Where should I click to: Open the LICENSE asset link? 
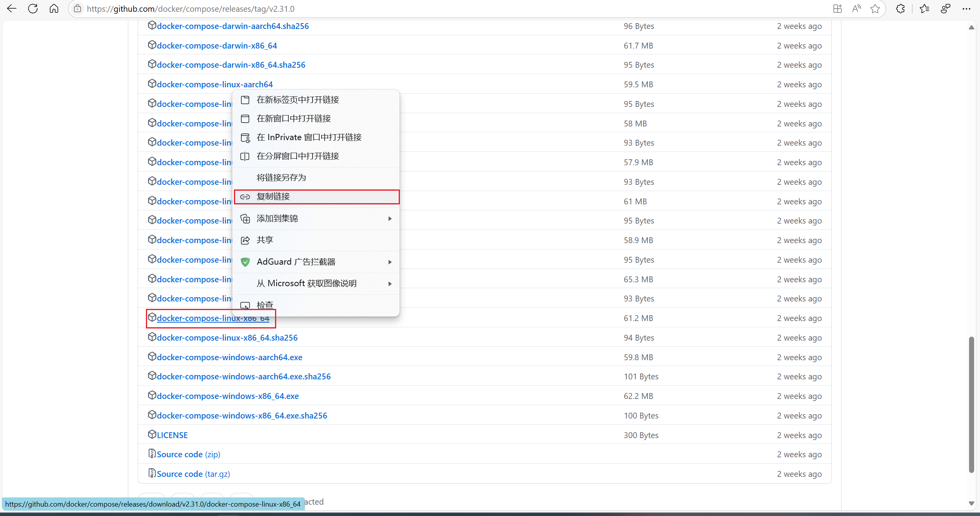(x=172, y=435)
